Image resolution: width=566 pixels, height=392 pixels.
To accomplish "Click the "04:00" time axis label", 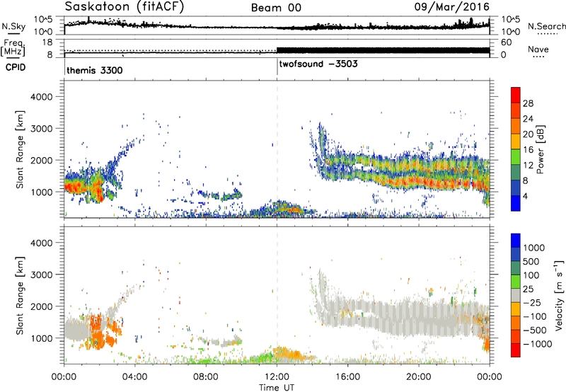I will pos(135,377).
